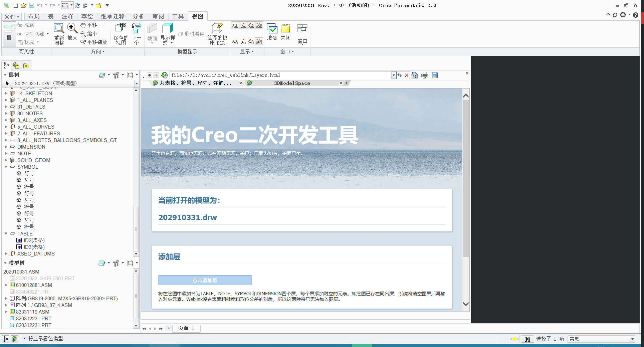Switch to the Table (表) ribbon tab
The image size is (644, 347).
click(51, 16)
